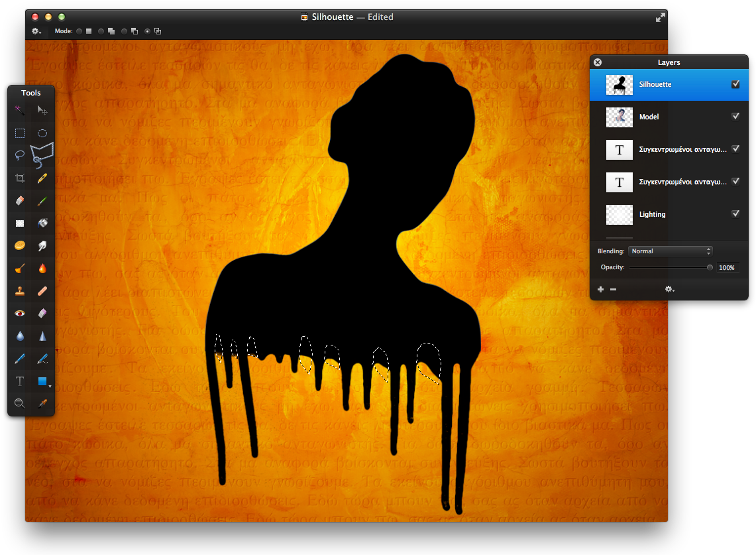
Task: Open the Blending mode dropdown
Action: coord(670,251)
